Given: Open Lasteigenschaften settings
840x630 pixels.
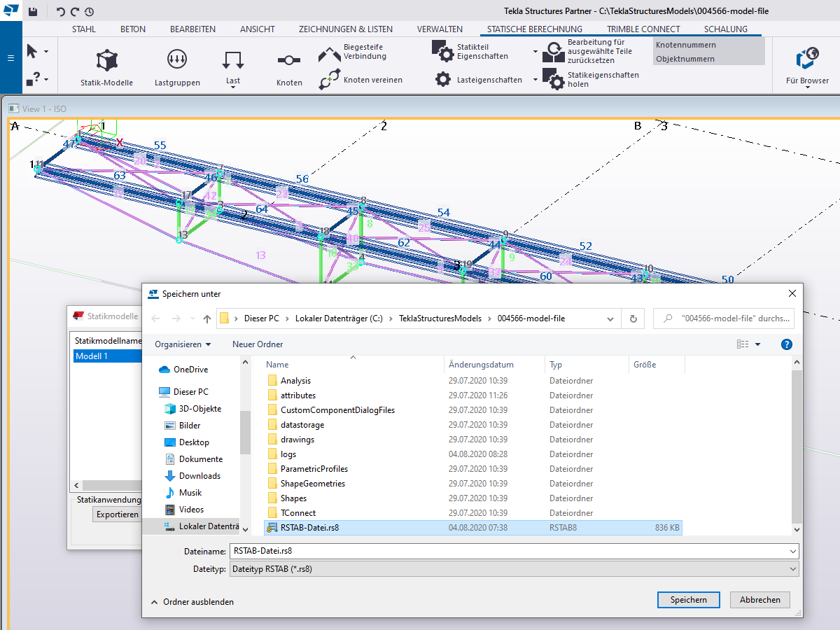Looking at the screenshot, I should click(x=479, y=80).
